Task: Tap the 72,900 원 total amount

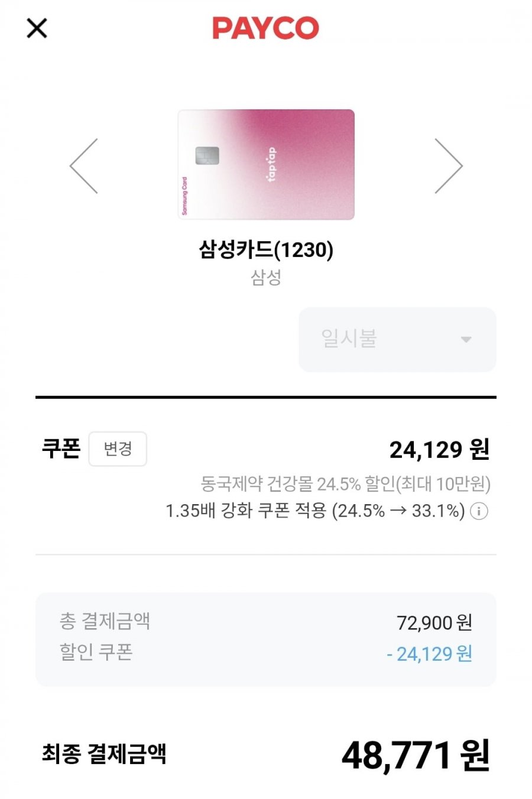Action: 434,622
